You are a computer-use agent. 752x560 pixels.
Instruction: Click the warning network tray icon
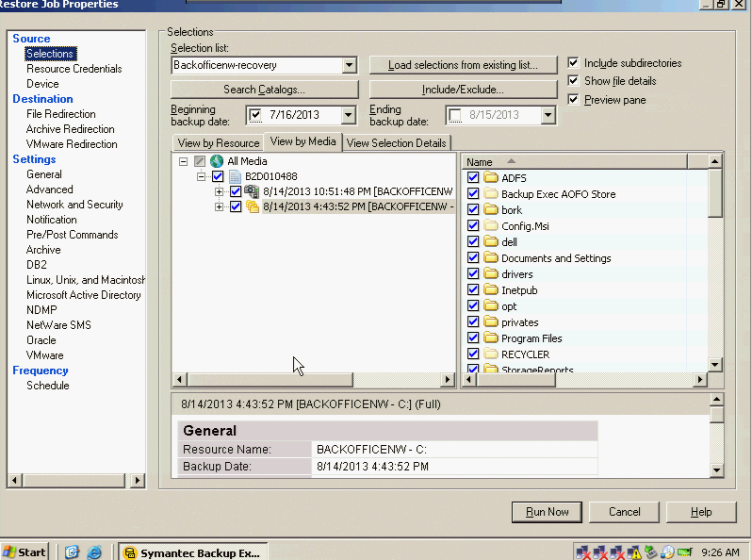634,552
